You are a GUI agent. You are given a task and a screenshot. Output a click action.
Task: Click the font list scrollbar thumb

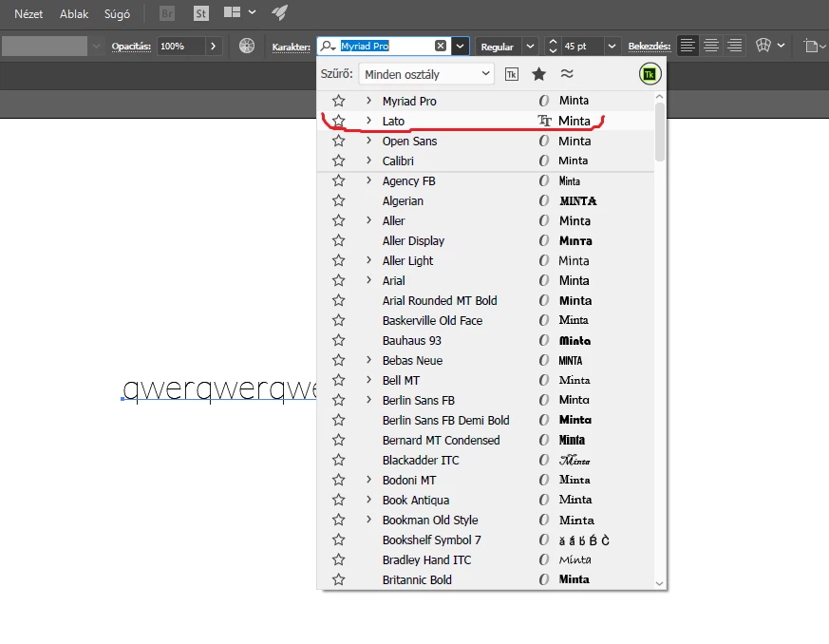pos(659,132)
